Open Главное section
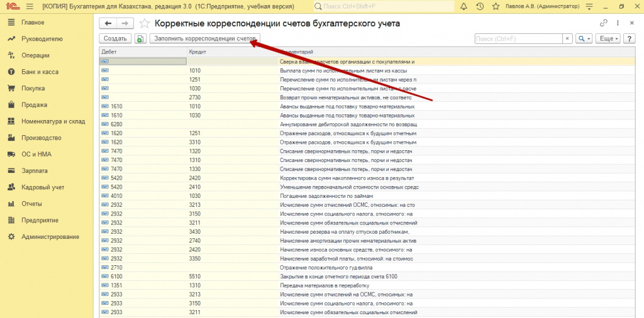Image resolution: width=644 pixels, height=318 pixels. [x=33, y=22]
